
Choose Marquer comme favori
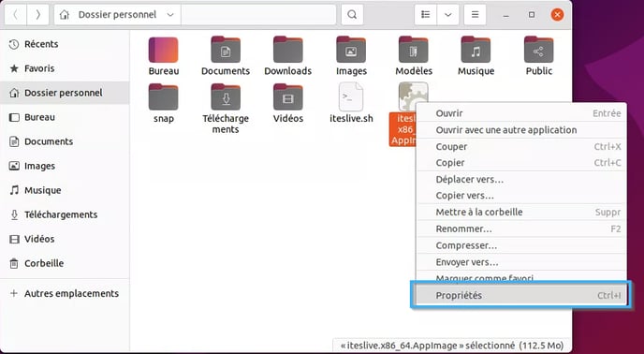(521, 277)
